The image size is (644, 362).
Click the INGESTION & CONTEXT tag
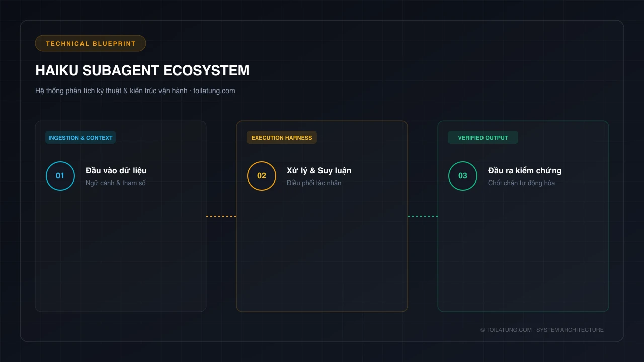pyautogui.click(x=80, y=137)
